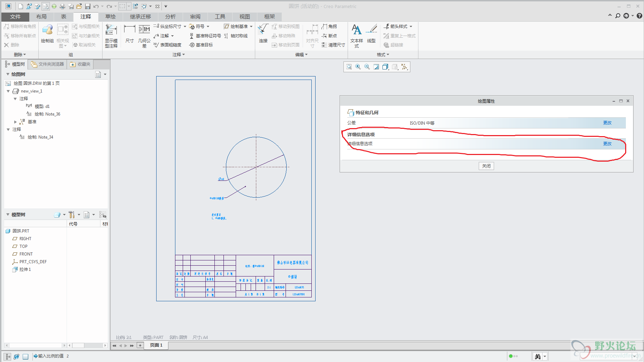
Task: Click the green regenerate circle icon
Action: [54, 6]
